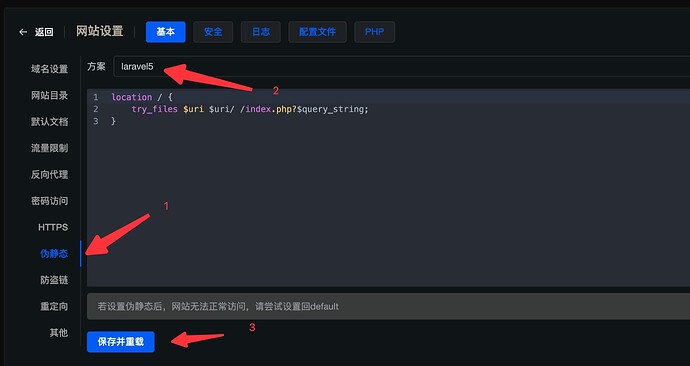Open 默认文档 in the sidebar

click(49, 122)
